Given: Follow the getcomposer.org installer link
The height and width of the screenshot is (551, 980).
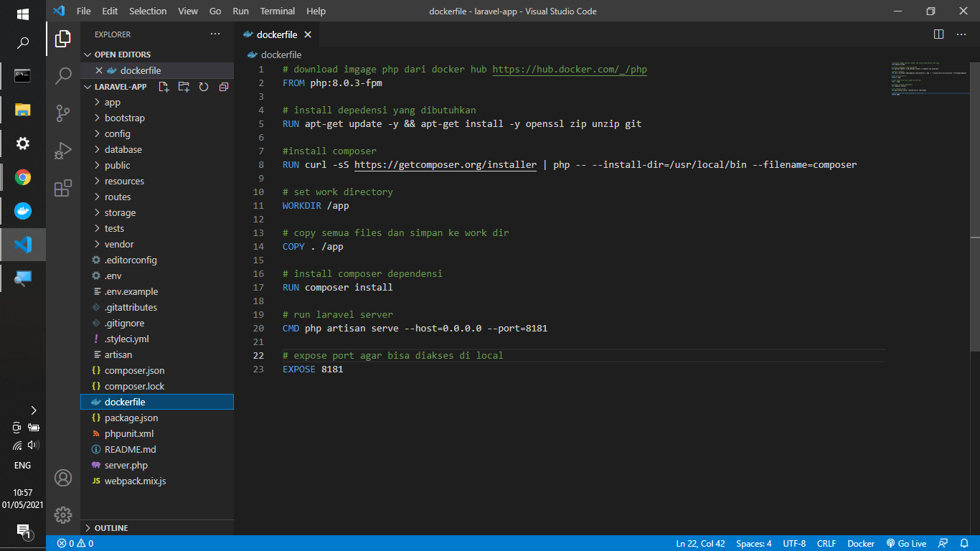Looking at the screenshot, I should [446, 165].
